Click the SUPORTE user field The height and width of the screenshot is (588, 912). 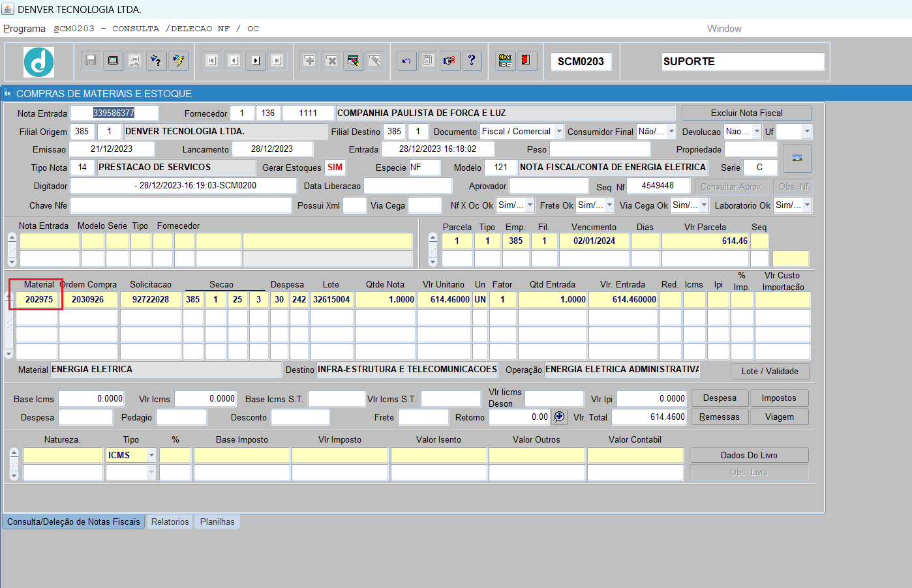pos(743,61)
